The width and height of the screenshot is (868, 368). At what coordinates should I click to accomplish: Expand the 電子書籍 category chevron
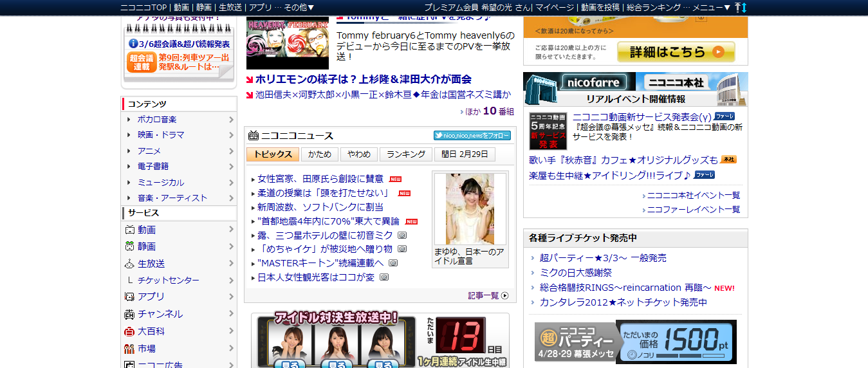[231, 166]
